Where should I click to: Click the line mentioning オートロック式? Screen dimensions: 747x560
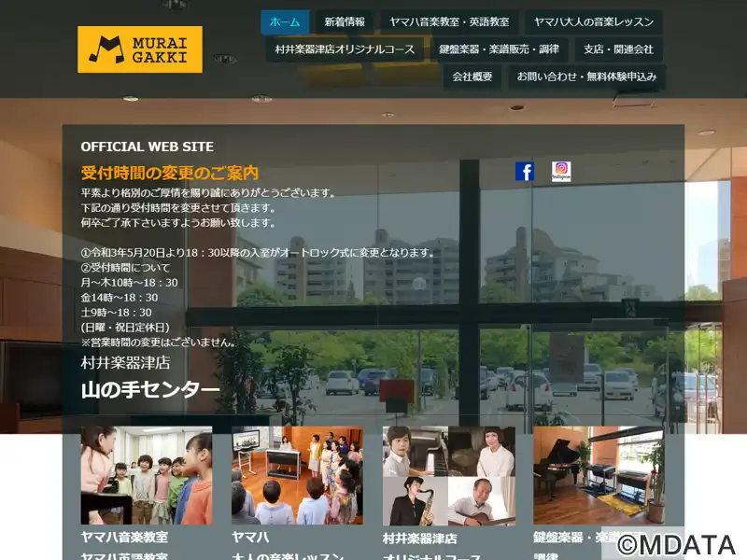click(x=258, y=252)
